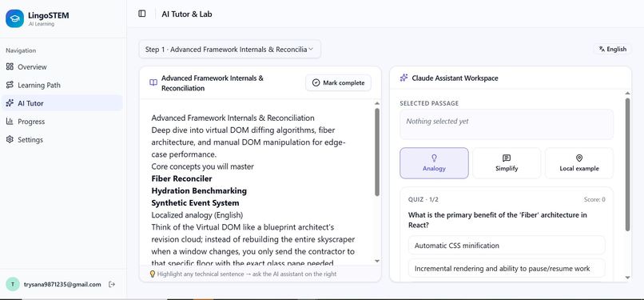Open Learning Path in navigation

(62, 85)
